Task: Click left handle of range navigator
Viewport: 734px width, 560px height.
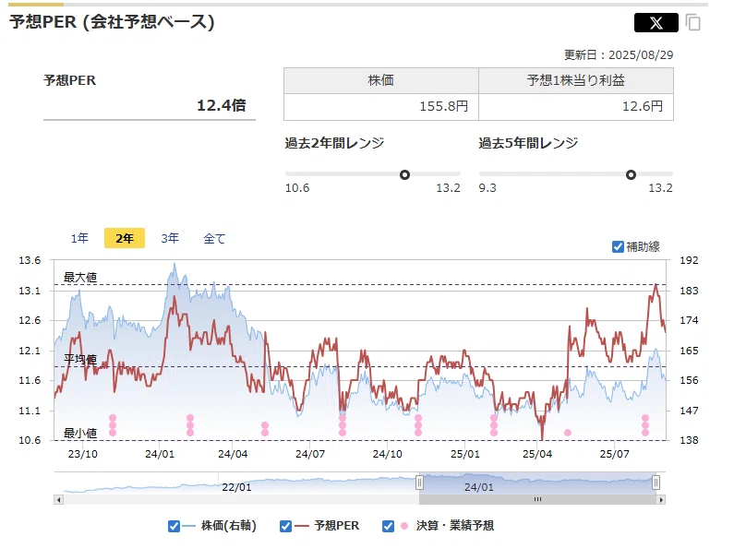Action: [x=419, y=482]
